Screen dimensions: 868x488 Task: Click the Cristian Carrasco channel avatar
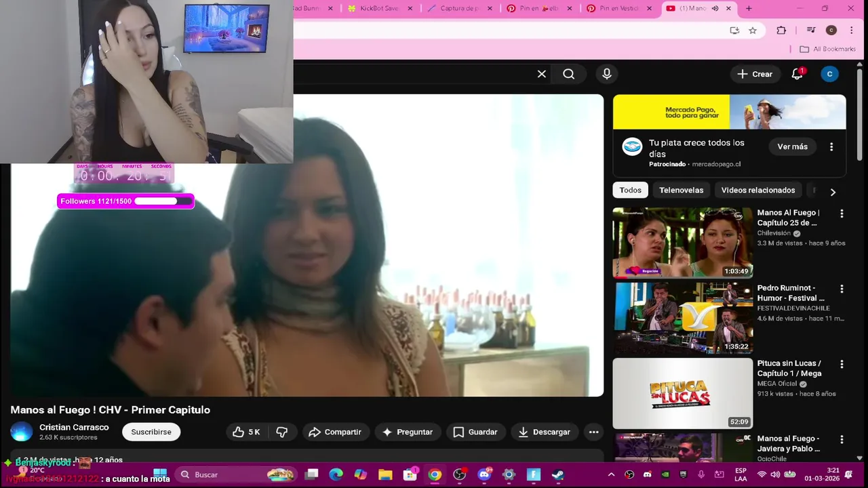click(22, 432)
